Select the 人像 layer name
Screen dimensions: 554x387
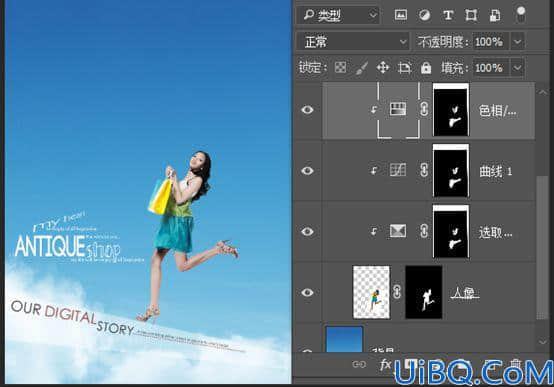point(465,293)
